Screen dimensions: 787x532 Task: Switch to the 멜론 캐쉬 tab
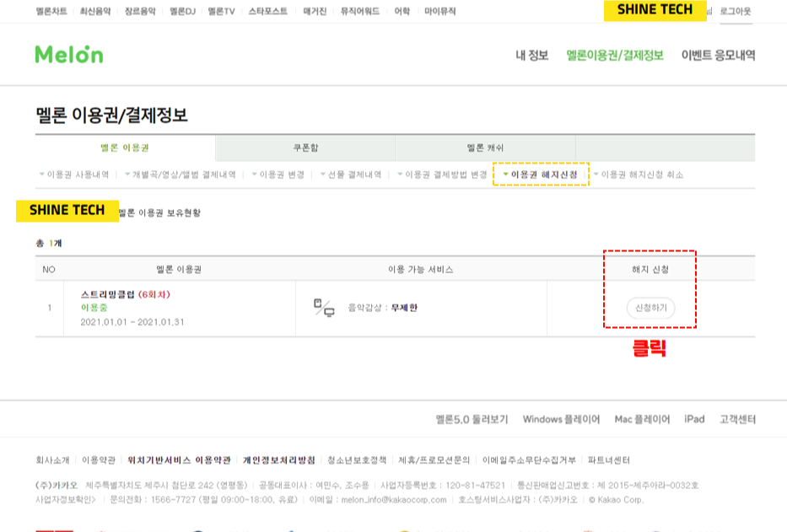(x=485, y=148)
